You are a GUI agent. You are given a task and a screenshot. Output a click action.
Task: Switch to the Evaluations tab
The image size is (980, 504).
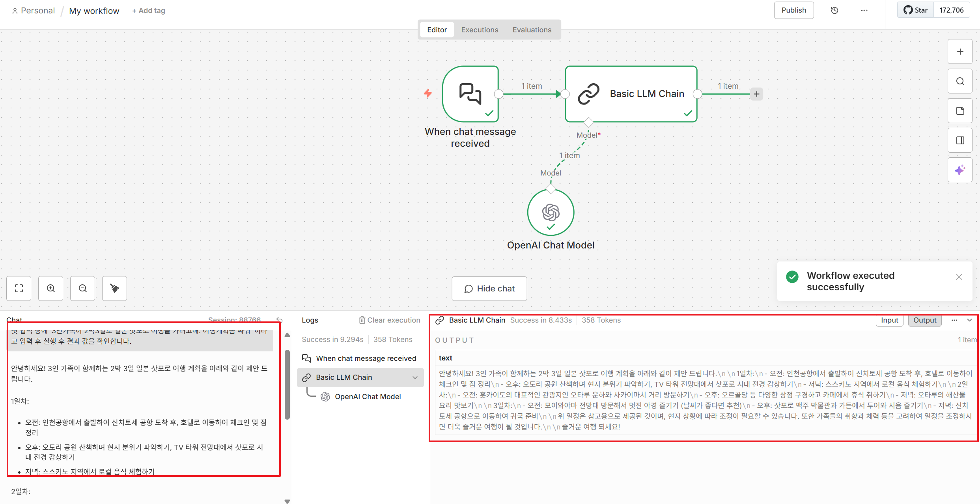[x=532, y=30]
